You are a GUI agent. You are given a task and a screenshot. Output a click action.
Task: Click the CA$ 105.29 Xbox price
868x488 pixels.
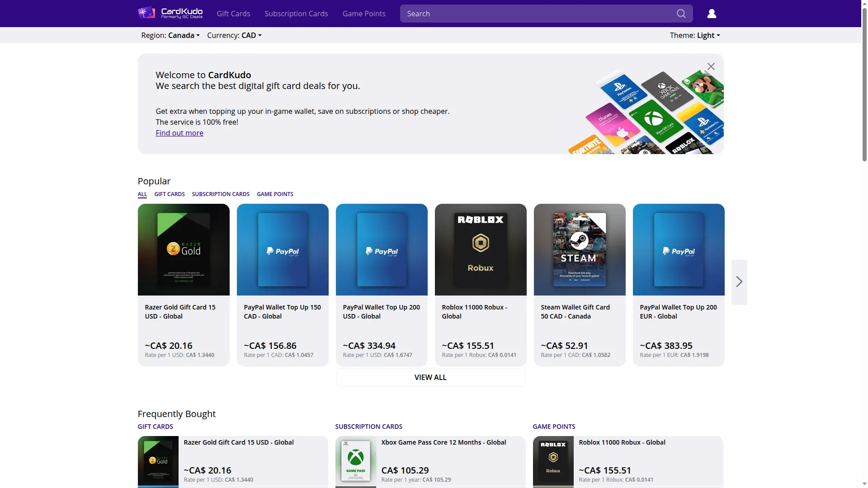click(x=405, y=470)
